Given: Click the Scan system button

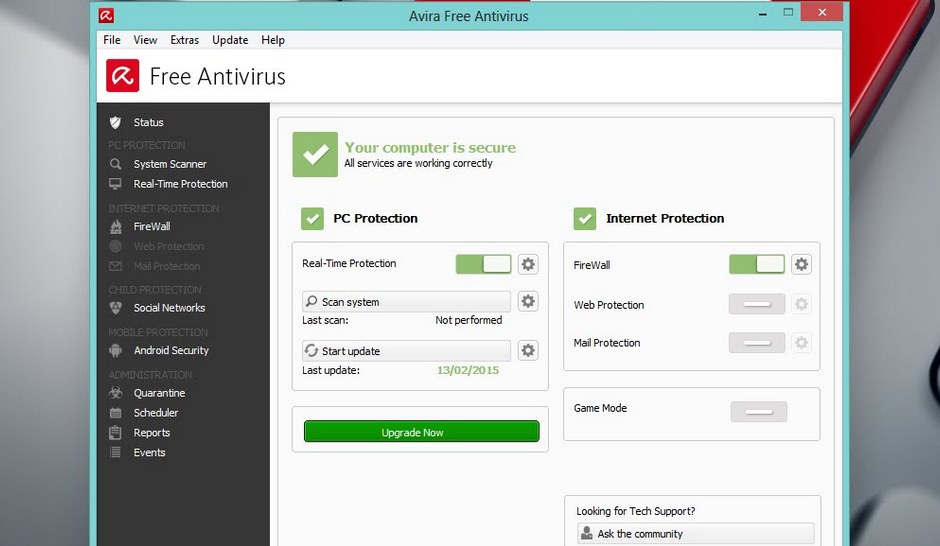Looking at the screenshot, I should 406,302.
